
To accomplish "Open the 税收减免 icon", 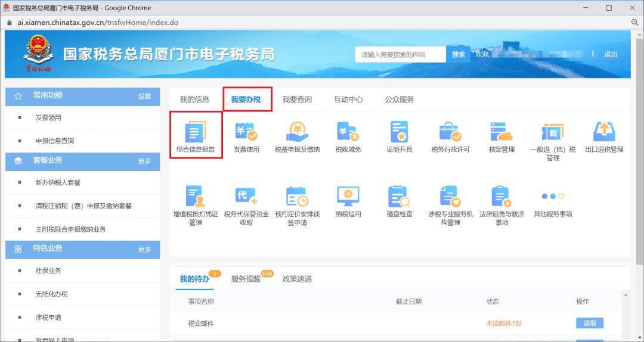I will [348, 132].
